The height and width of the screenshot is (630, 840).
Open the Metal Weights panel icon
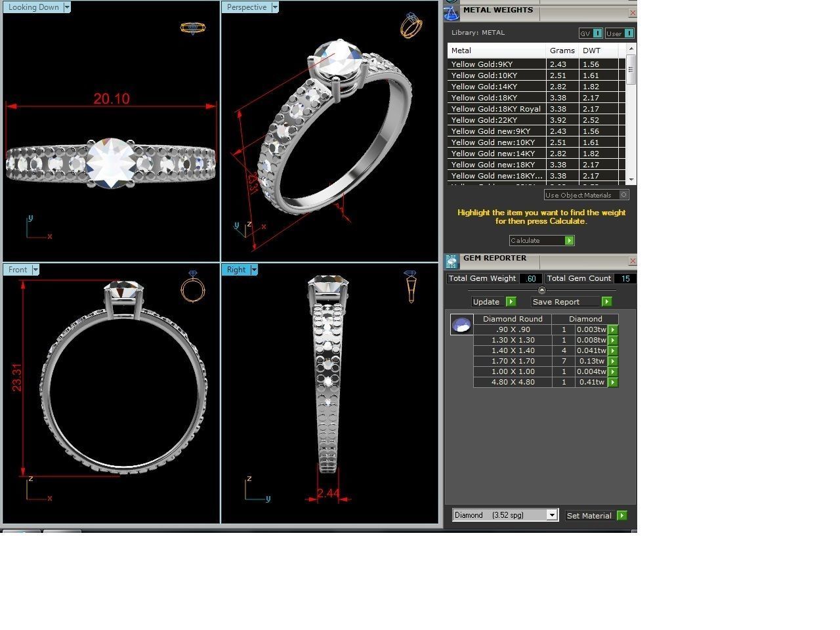[x=451, y=12]
